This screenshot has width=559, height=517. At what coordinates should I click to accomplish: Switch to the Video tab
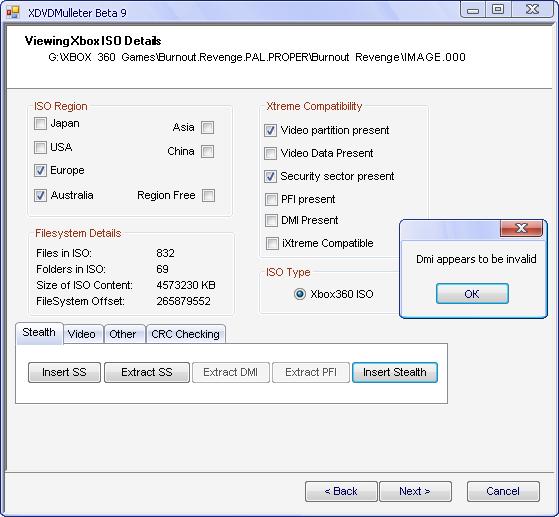pos(82,334)
